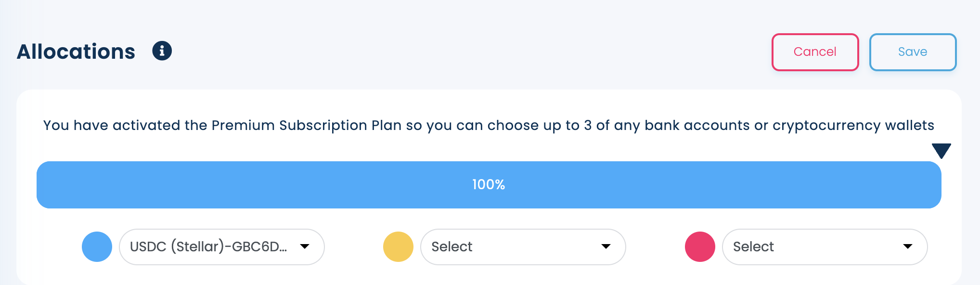Open the Select dropdown beside yellow circle

[x=523, y=247]
